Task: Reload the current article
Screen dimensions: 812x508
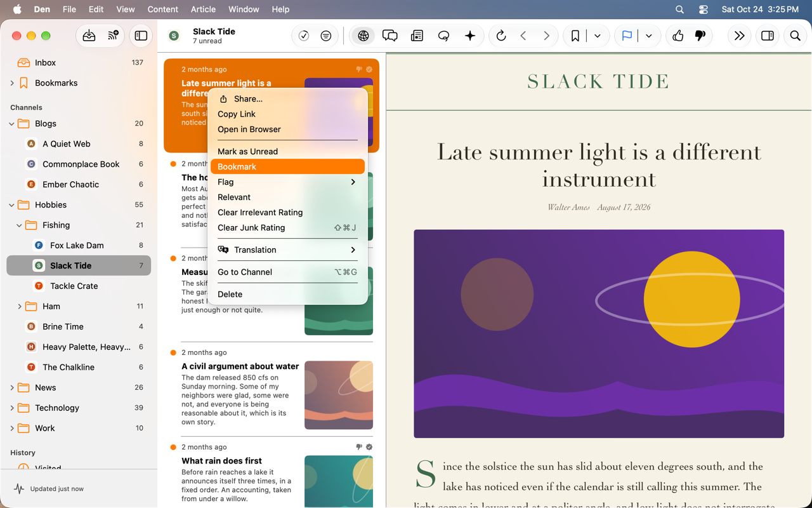Action: [x=501, y=36]
